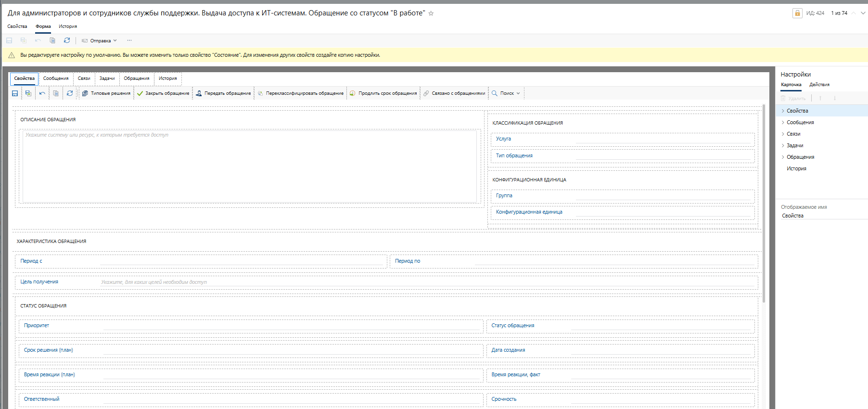
Task: Go to the next record using down chevron
Action: click(863, 13)
